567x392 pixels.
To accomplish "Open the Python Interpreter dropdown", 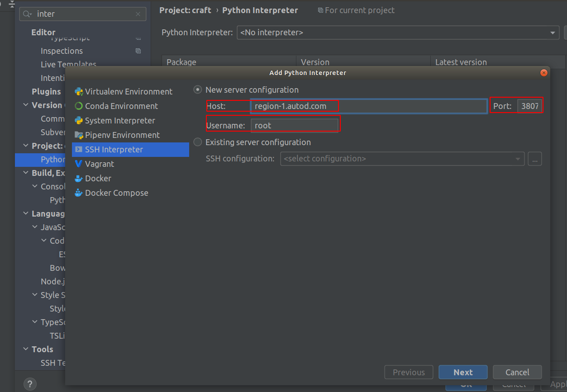I will point(553,33).
